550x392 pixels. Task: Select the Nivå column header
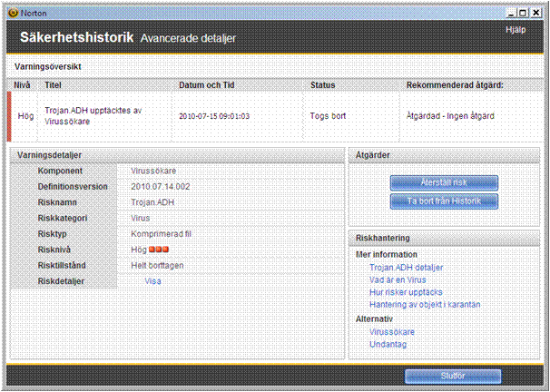22,85
